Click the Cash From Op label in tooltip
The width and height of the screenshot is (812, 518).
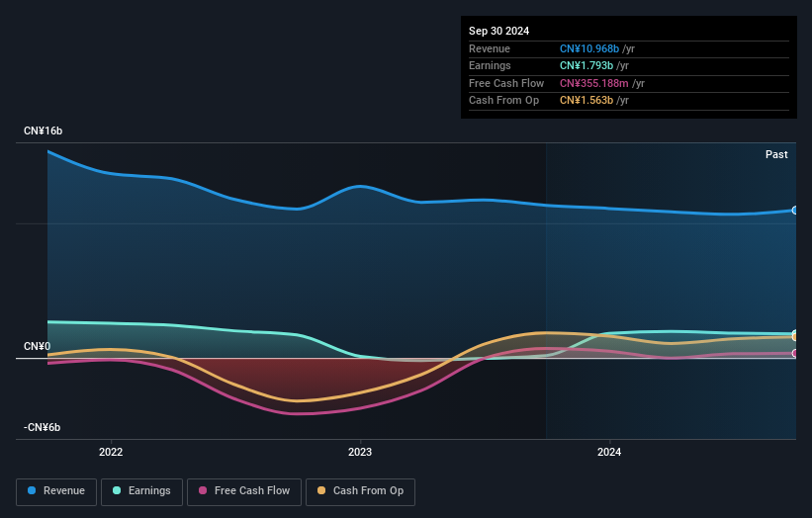(503, 101)
